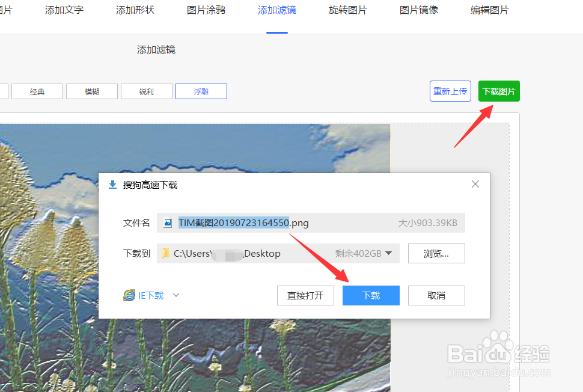Open the 图片镜像 tab

click(x=419, y=10)
